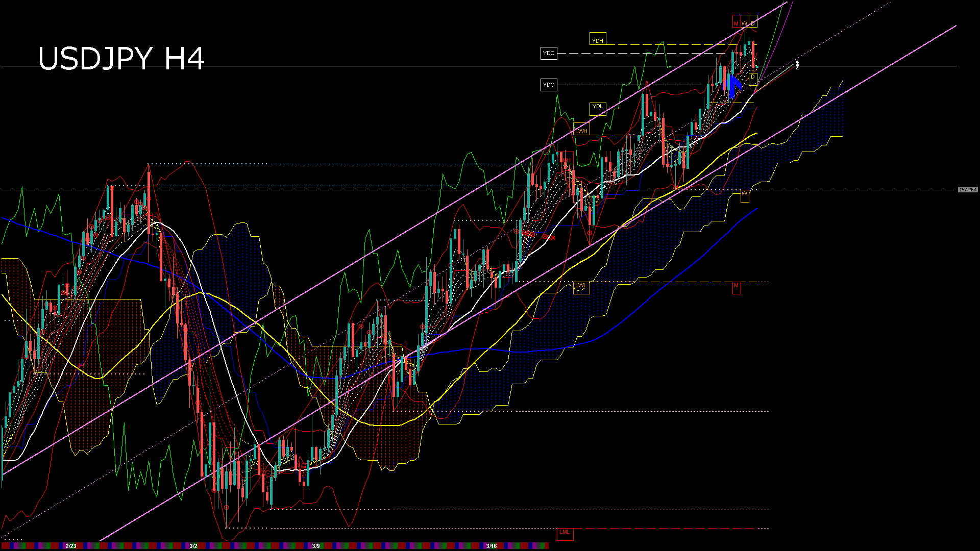Viewport: 980px width, 551px height.
Task: Select the yellow YDL label box
Action: pos(598,107)
